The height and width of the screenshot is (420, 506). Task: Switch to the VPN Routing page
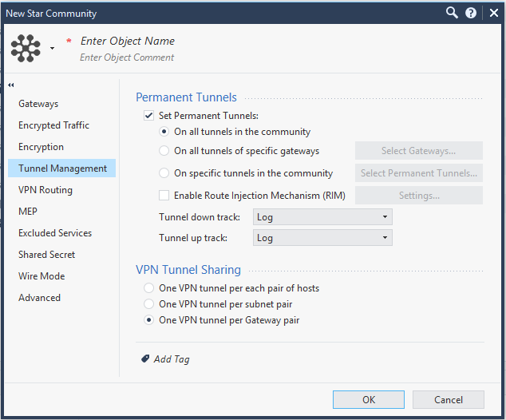click(x=45, y=190)
